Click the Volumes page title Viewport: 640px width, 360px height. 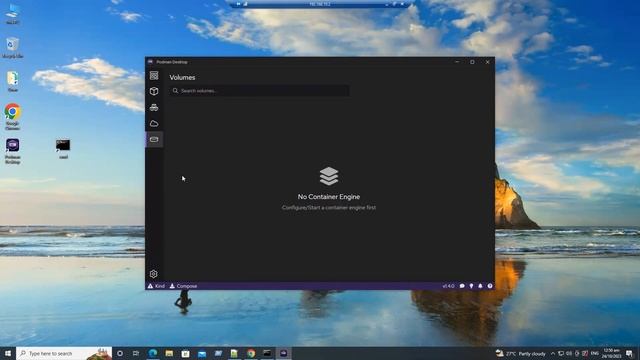click(182, 77)
